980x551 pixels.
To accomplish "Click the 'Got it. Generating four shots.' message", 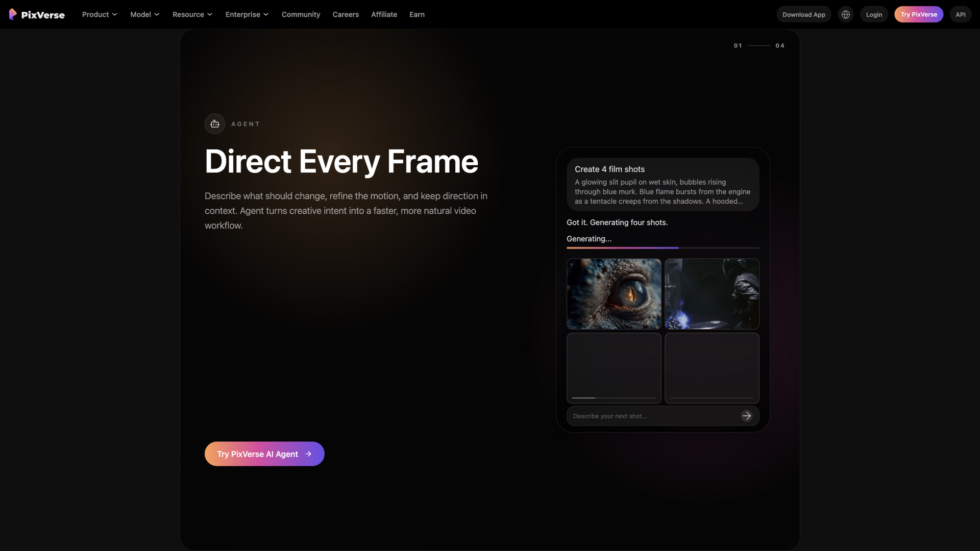I will pos(617,222).
